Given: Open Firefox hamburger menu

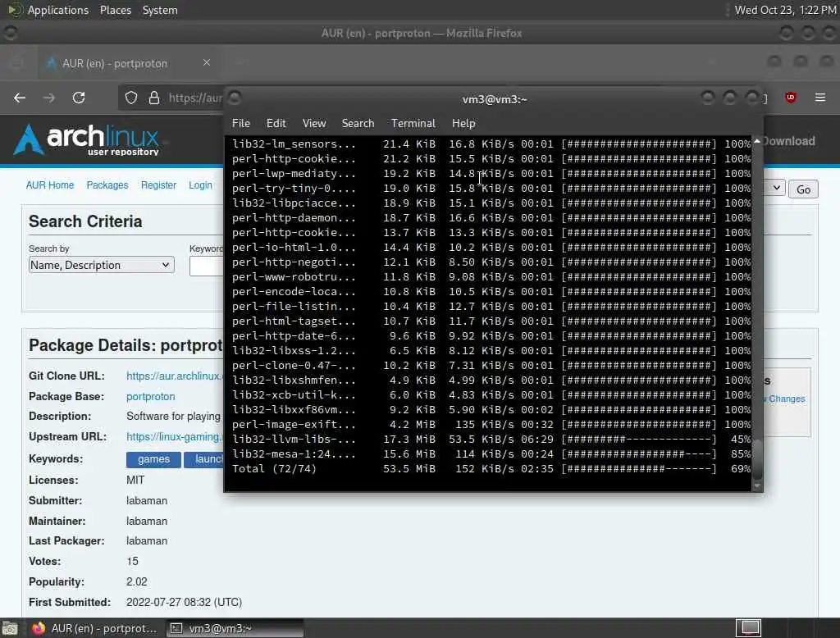Looking at the screenshot, I should [x=820, y=98].
